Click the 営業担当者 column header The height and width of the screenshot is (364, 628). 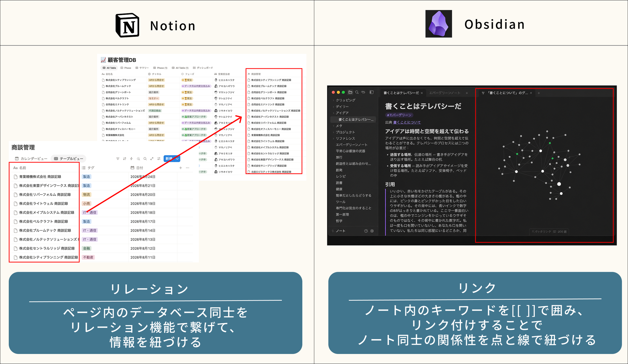[222, 74]
